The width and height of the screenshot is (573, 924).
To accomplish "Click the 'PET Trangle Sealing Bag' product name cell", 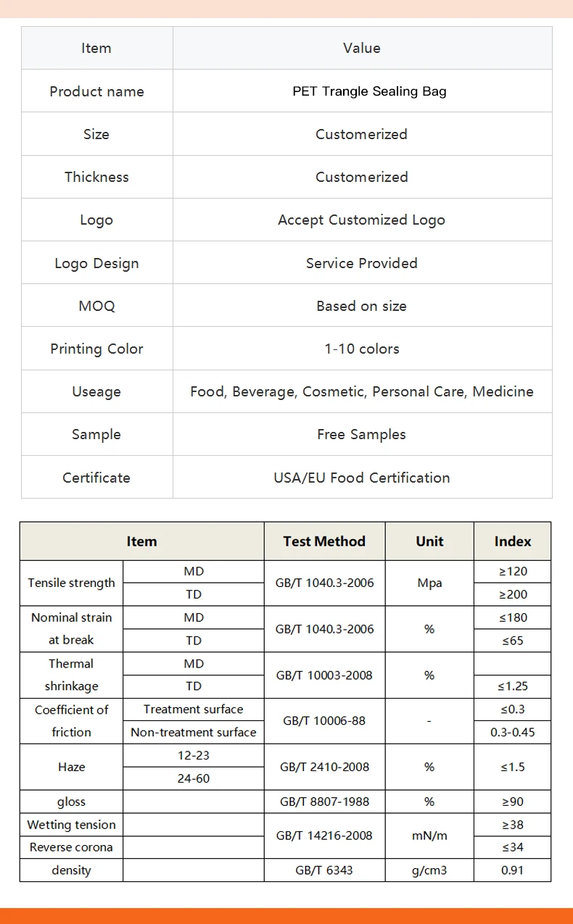I will pyautogui.click(x=362, y=91).
